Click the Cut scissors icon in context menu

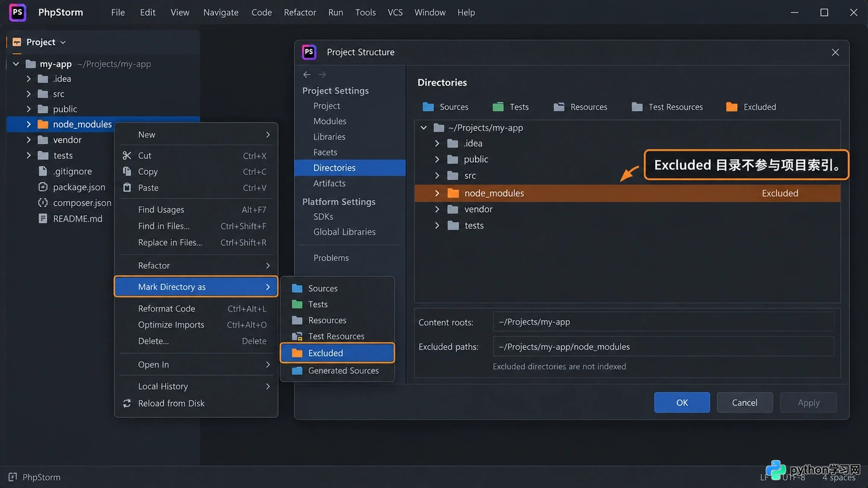tap(127, 155)
